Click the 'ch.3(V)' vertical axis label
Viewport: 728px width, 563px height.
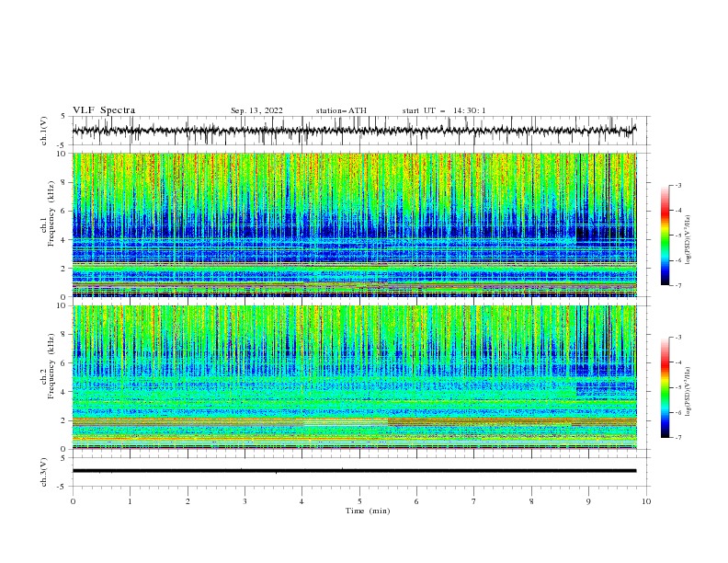[x=44, y=472]
